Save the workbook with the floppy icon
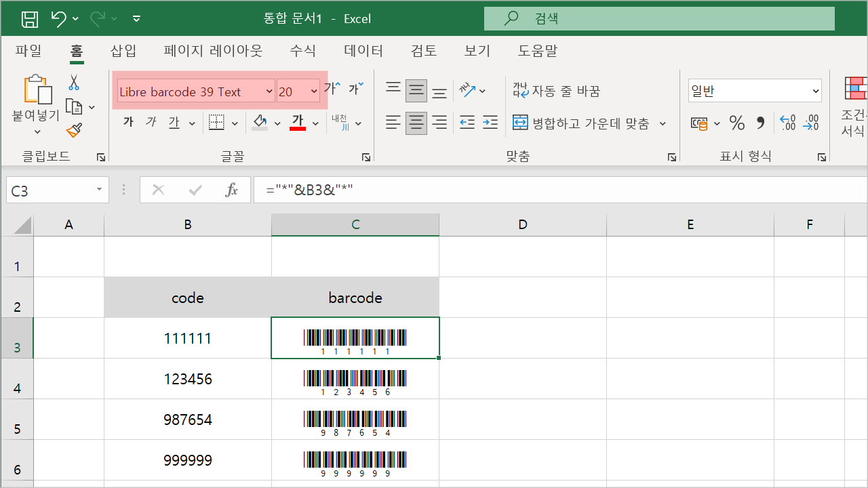The width and height of the screenshot is (868, 488). tap(30, 19)
